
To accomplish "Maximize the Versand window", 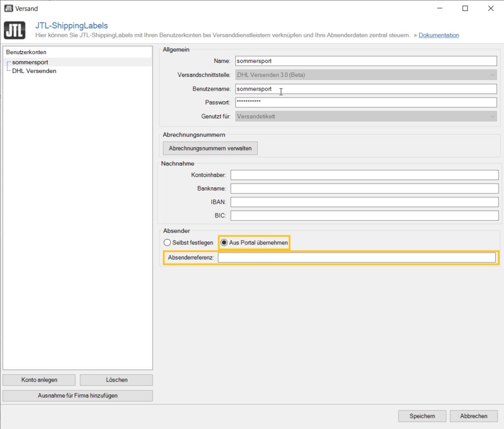I will tap(465, 8).
